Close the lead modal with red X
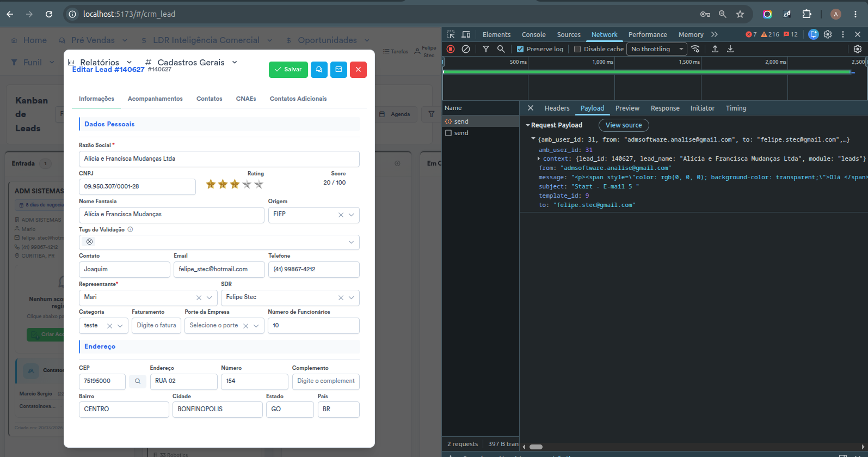 pyautogui.click(x=358, y=70)
